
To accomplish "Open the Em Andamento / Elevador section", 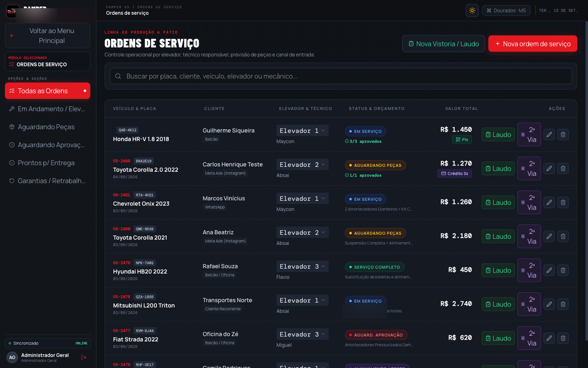I will tap(47, 109).
